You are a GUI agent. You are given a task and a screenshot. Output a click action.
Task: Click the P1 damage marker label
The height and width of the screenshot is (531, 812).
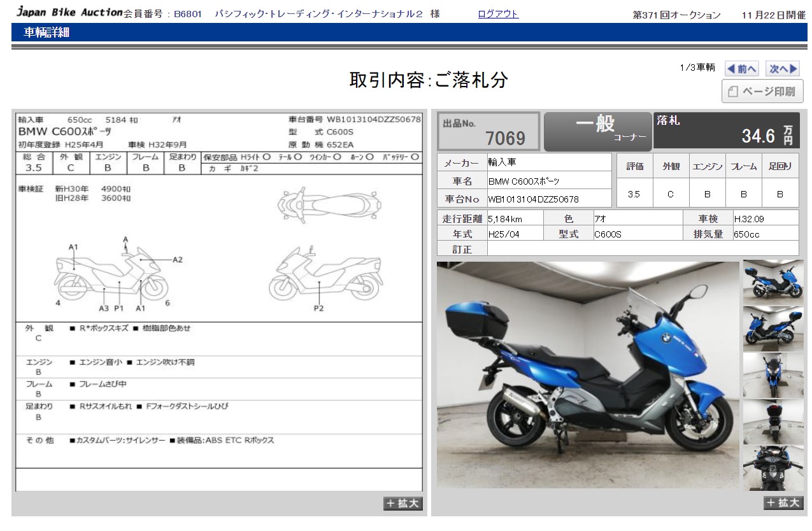pyautogui.click(x=119, y=309)
